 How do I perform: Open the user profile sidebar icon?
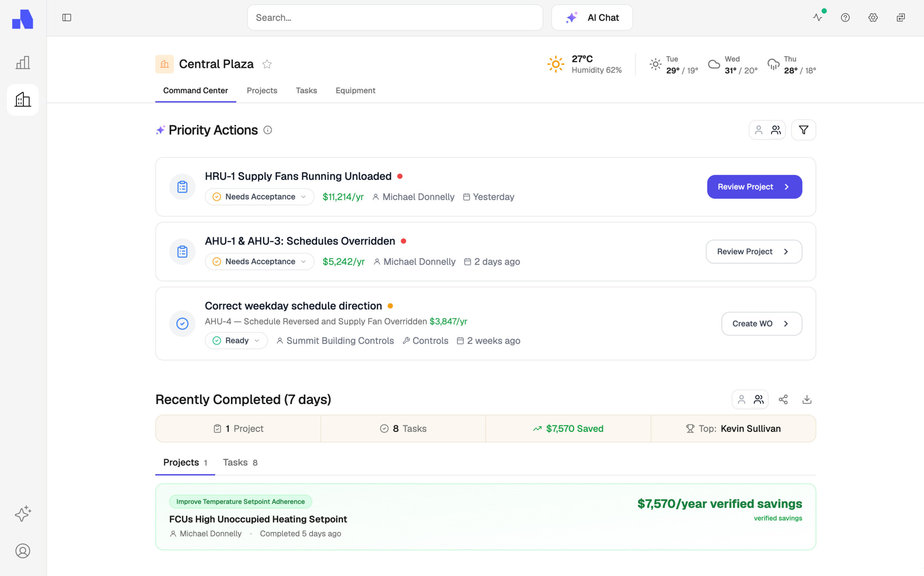(x=23, y=551)
